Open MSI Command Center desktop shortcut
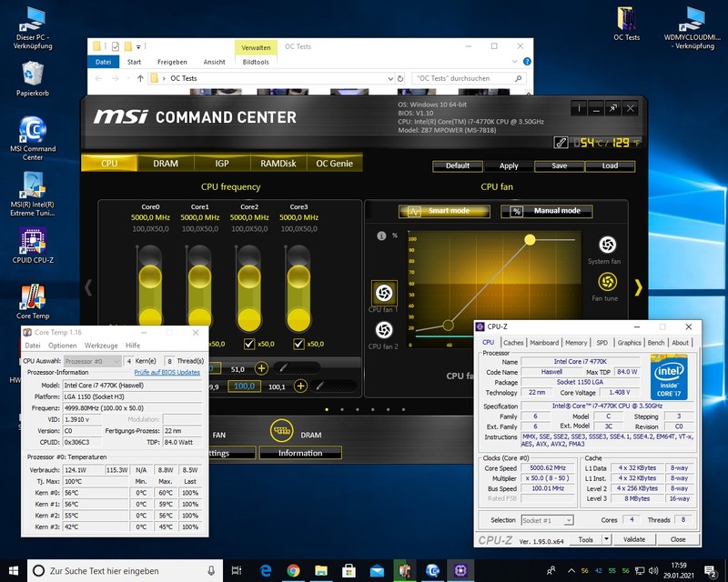Image resolution: width=728 pixels, height=582 pixels. (x=33, y=138)
